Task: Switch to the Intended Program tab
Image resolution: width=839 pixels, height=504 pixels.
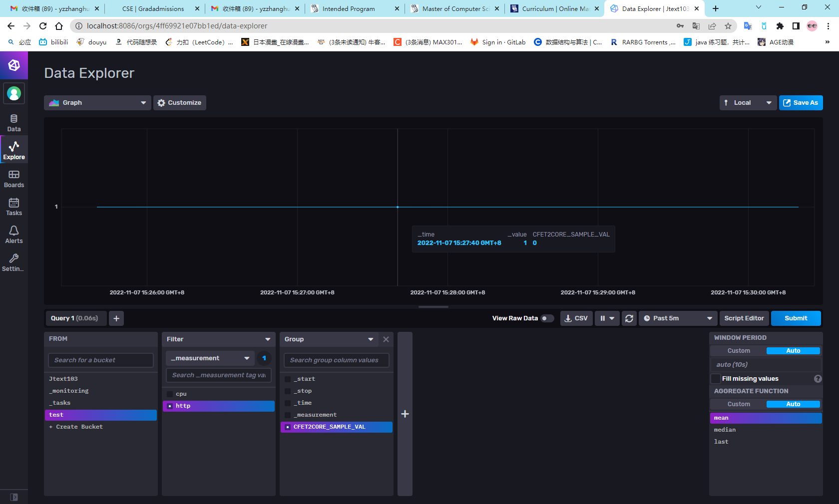Action: [355, 8]
